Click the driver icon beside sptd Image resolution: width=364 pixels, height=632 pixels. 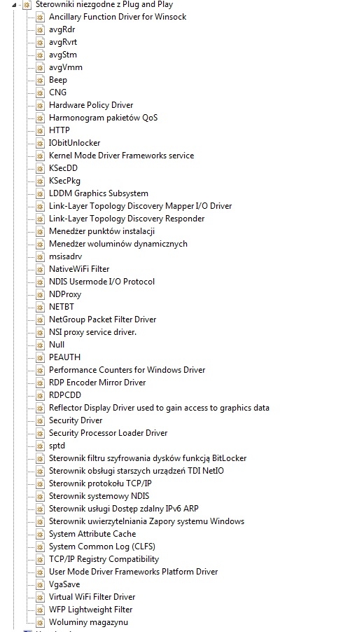[40, 446]
